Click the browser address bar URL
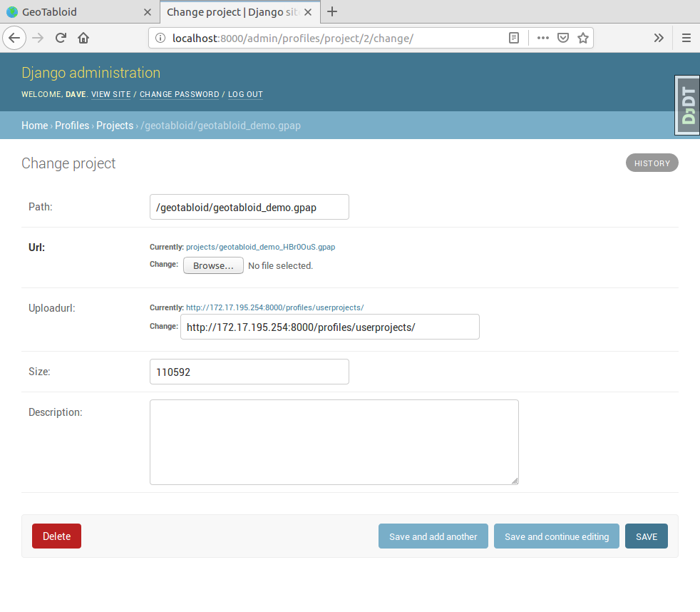 click(293, 39)
